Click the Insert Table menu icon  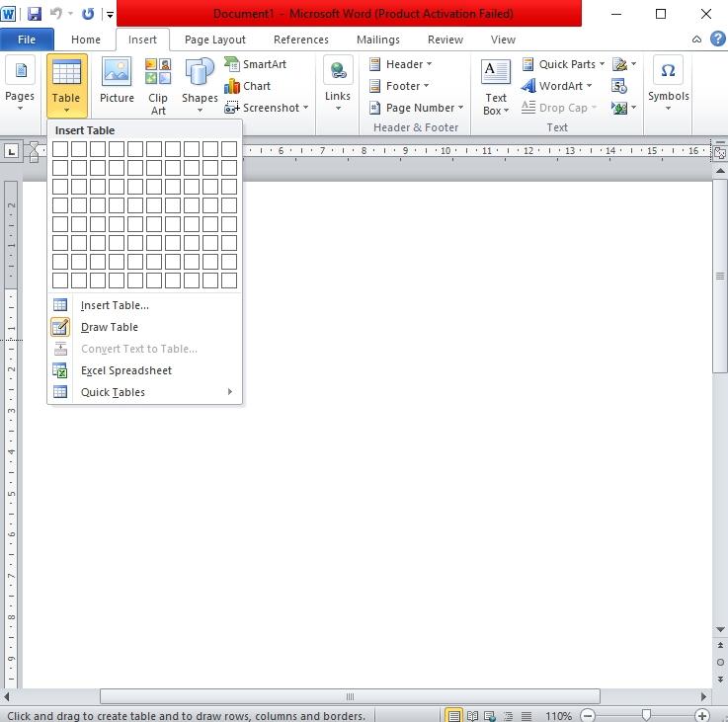(60, 305)
